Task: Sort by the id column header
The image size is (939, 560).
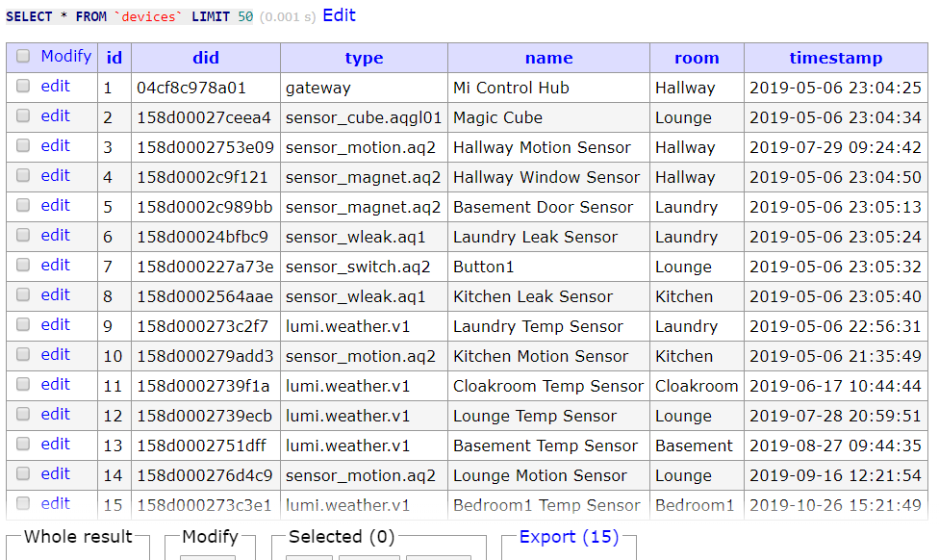Action: coord(114,58)
